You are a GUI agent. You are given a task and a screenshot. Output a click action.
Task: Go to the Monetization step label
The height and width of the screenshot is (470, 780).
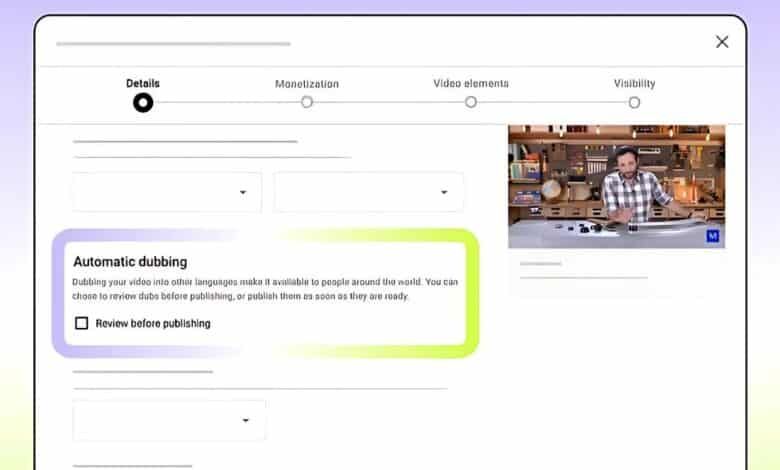(307, 84)
